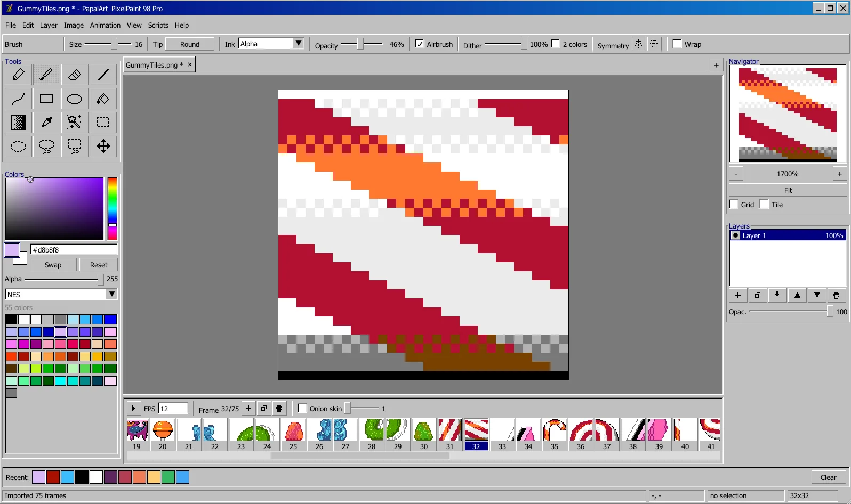Choose the Eyedropper color picker tool
851x504 pixels.
coord(46,123)
